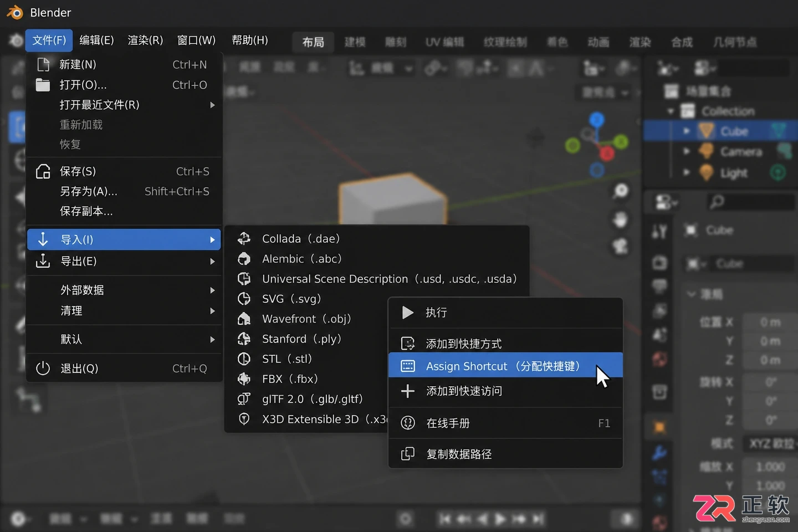Screen dimensions: 798x532
Task: Open the Blender logo menu beside 文件(F)
Action: [x=15, y=40]
